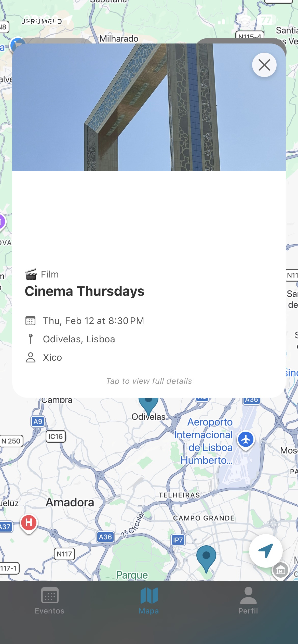Tap the navigation arrow to center on your location
The height and width of the screenshot is (644, 298).
click(x=266, y=551)
